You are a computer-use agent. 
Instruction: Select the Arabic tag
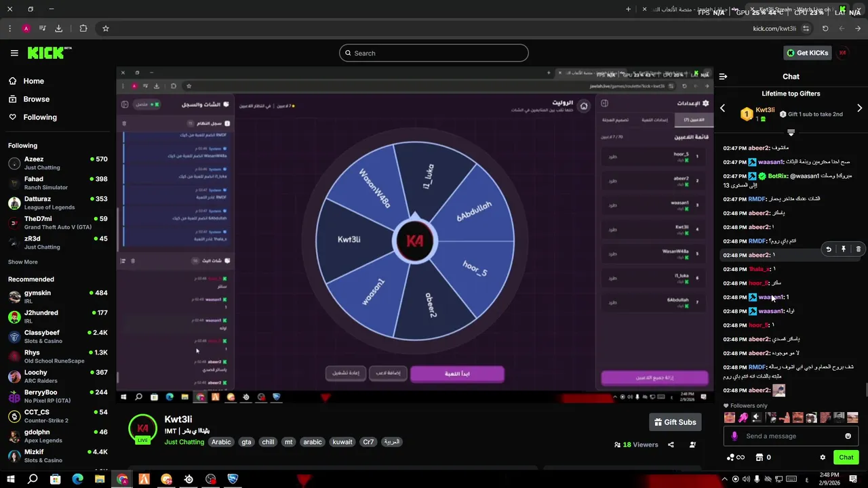[x=221, y=442]
